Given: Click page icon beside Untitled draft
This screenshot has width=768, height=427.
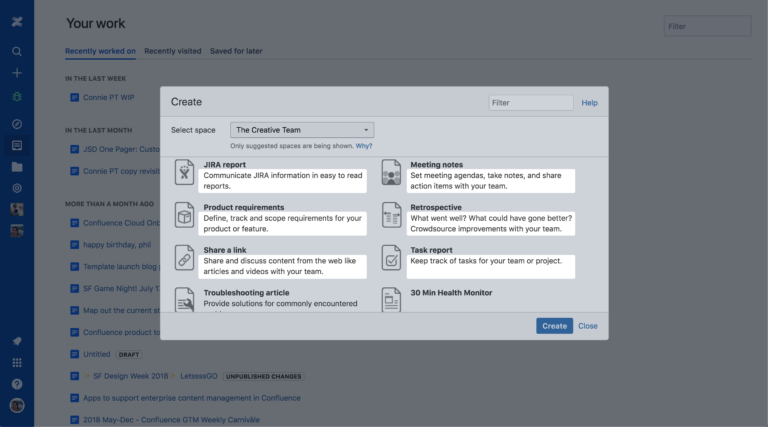Looking at the screenshot, I should point(74,354).
